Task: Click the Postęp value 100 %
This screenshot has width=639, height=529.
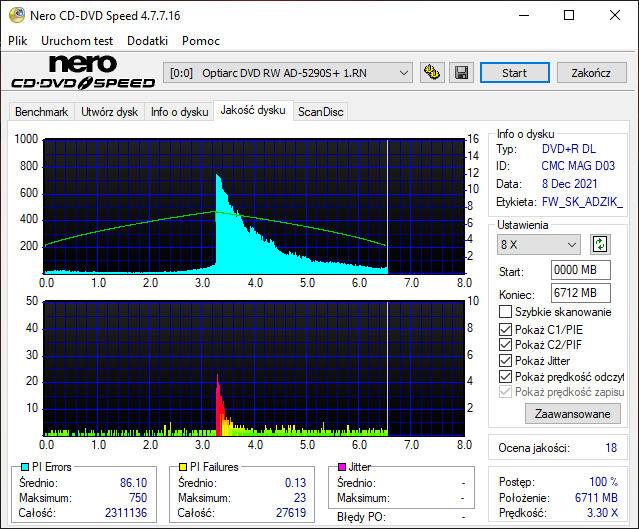Action: pos(604,482)
